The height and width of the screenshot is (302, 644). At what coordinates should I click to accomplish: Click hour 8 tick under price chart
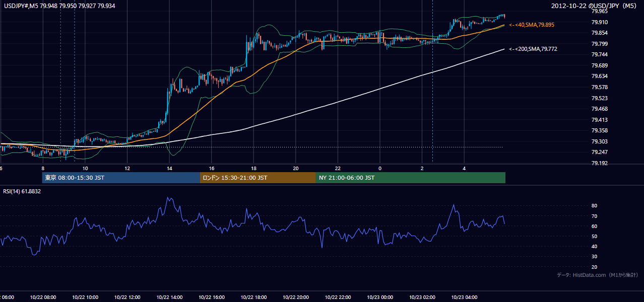tap(43, 169)
